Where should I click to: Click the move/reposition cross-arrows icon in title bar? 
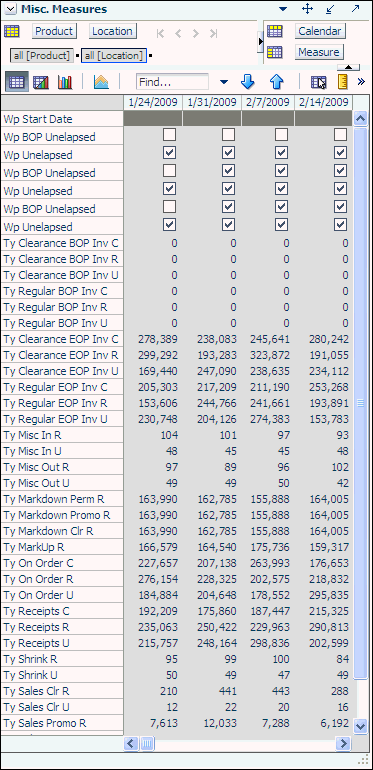(307, 9)
